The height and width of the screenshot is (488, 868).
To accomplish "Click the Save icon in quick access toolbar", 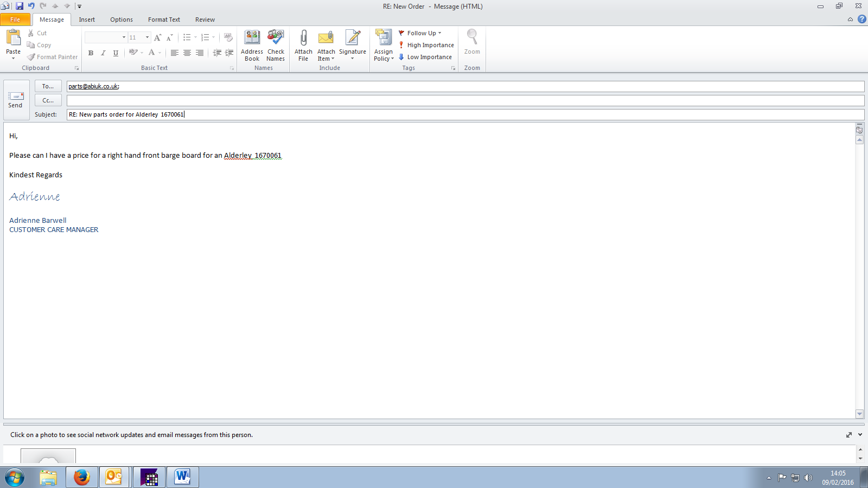I will click(x=20, y=6).
